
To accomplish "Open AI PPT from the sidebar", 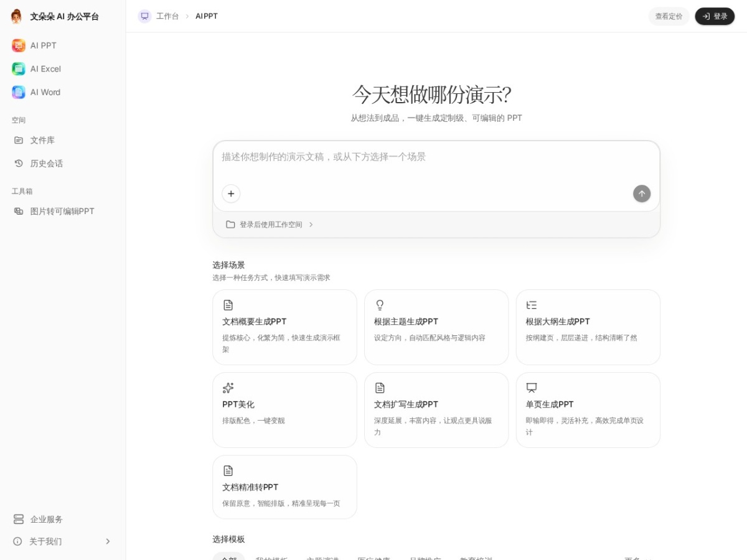I will [62, 45].
